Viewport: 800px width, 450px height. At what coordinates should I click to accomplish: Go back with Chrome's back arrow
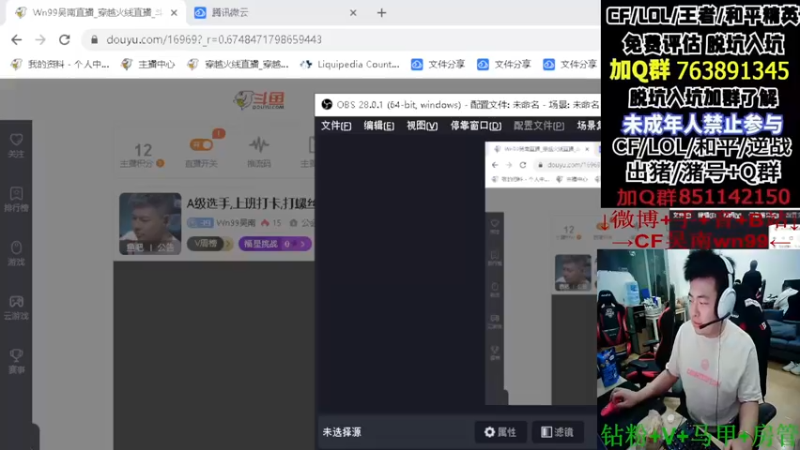(x=16, y=39)
